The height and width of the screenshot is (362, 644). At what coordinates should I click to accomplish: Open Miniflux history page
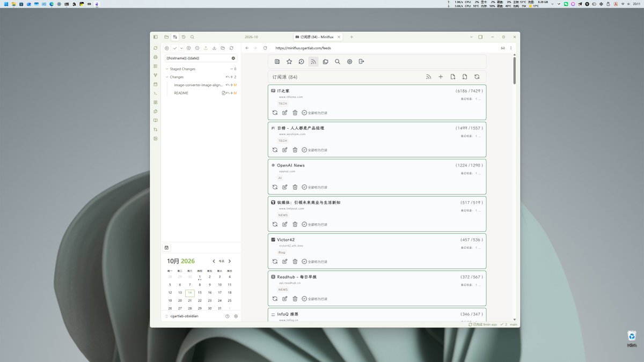pyautogui.click(x=301, y=62)
